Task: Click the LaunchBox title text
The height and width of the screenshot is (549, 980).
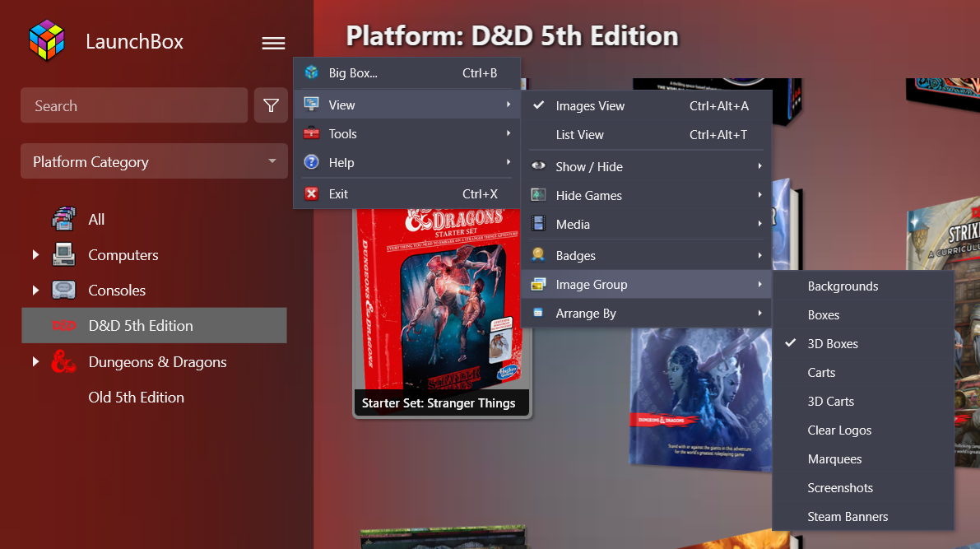Action: coord(134,41)
